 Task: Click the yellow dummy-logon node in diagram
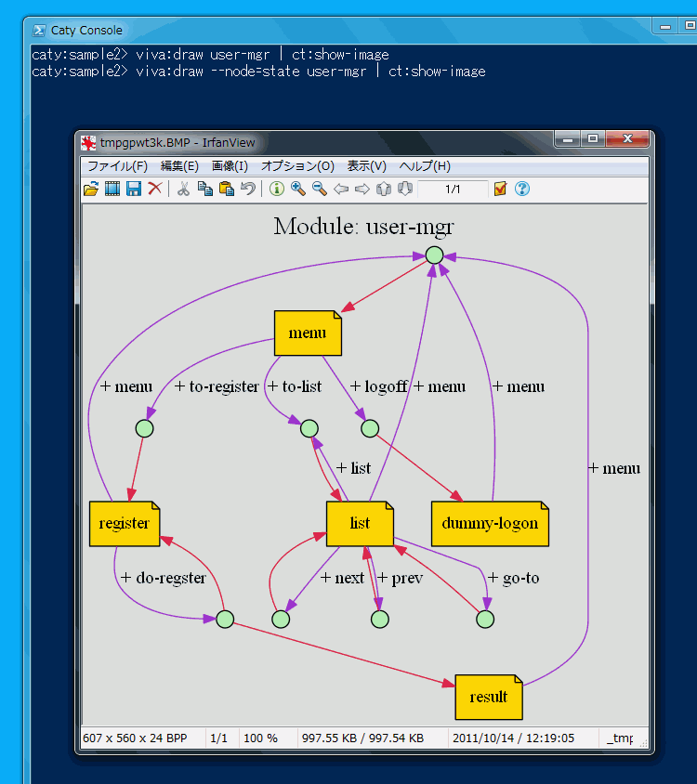[490, 524]
